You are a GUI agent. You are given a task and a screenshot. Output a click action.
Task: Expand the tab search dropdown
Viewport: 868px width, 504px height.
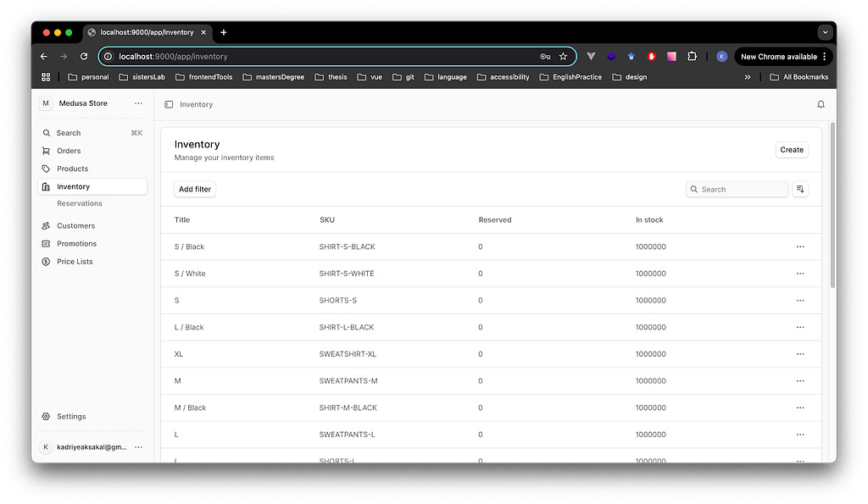(x=826, y=33)
